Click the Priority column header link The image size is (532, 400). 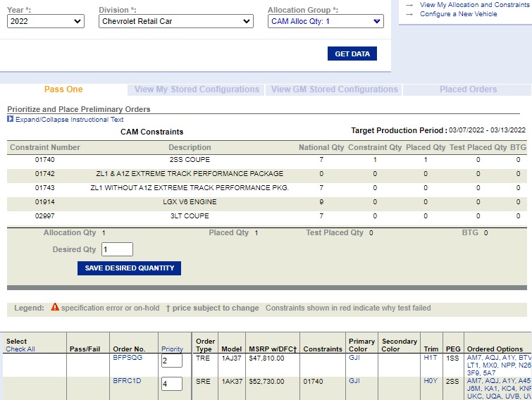point(172,349)
